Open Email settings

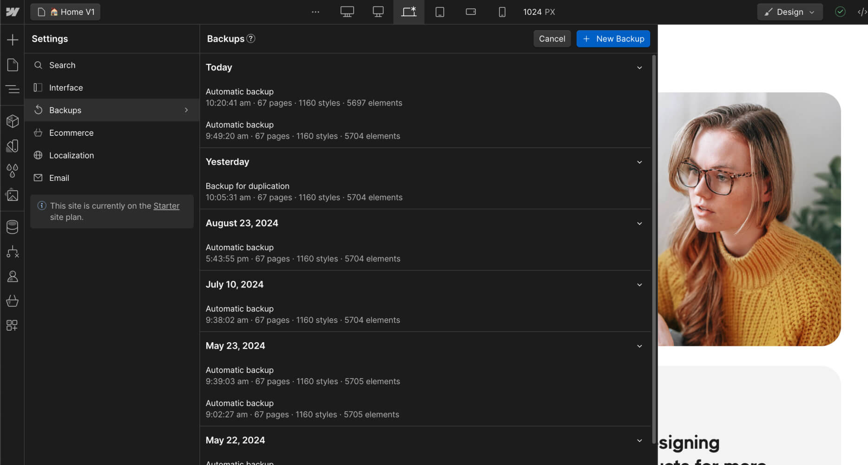(x=112, y=178)
